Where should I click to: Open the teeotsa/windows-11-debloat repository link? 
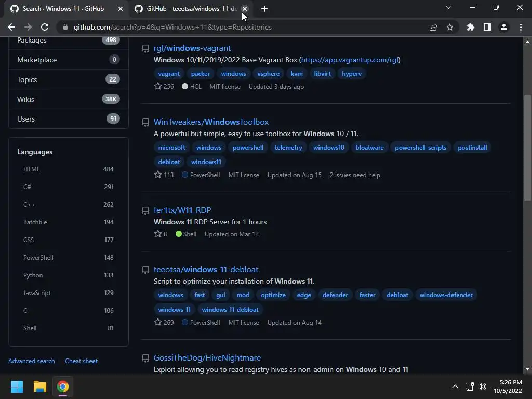(206, 270)
